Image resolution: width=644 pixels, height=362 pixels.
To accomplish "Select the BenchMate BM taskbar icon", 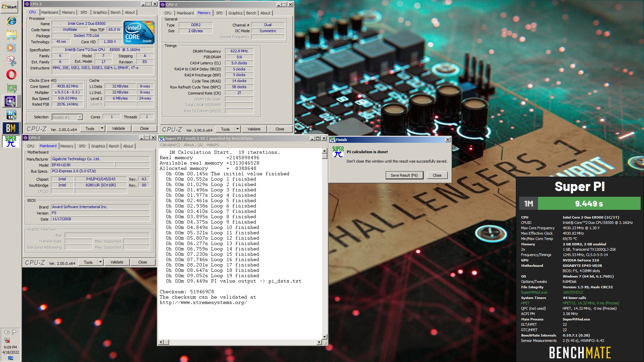I will pyautogui.click(x=10, y=128).
